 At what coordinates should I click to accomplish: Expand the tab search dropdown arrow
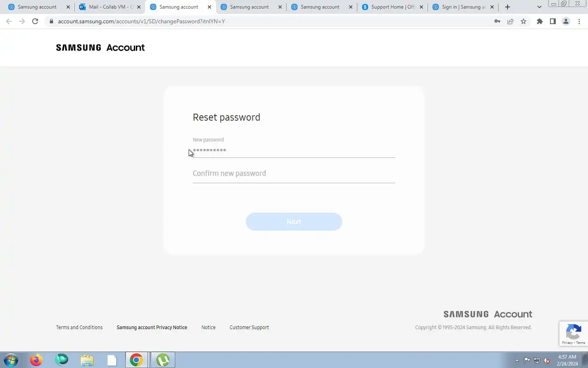pos(539,7)
